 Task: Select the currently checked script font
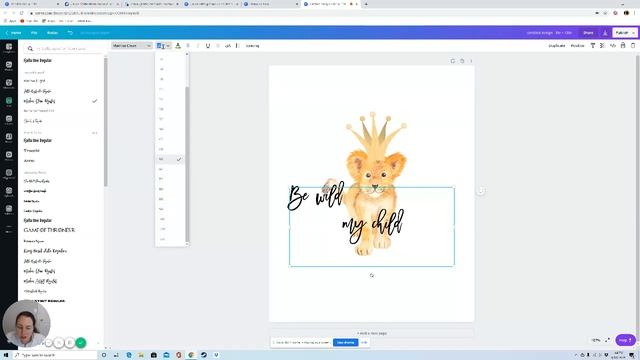[x=60, y=101]
